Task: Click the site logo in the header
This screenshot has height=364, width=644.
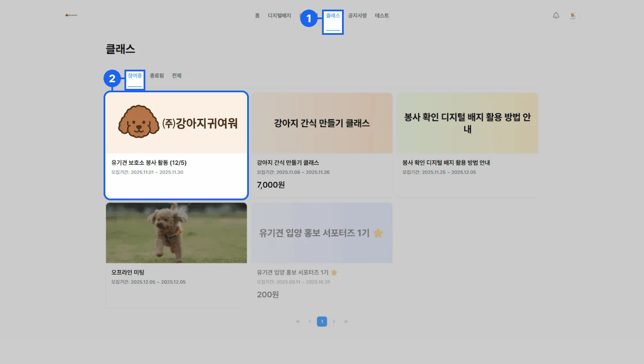Action: pos(71,15)
